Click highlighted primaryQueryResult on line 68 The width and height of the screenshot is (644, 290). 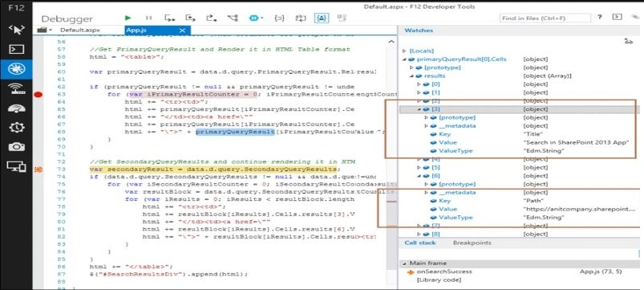235,132
